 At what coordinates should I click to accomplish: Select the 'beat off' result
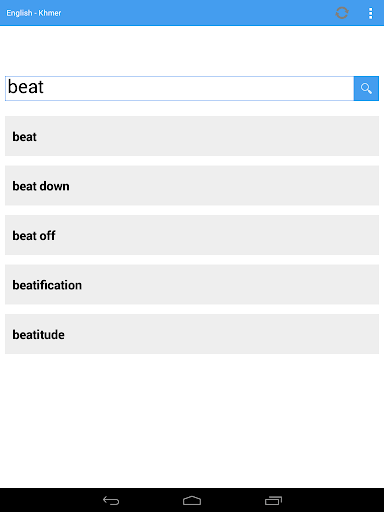[x=192, y=235]
